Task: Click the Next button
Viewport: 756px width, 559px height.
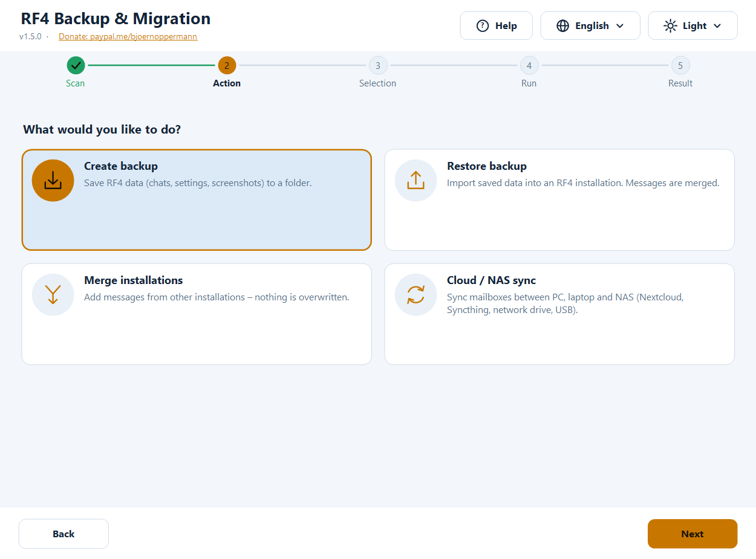Action: pyautogui.click(x=692, y=534)
